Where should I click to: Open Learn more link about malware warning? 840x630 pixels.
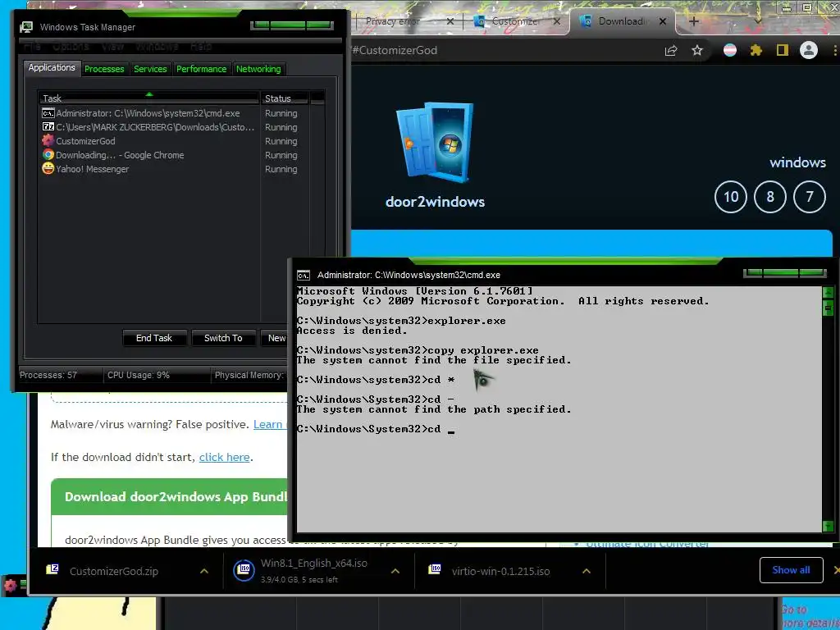coord(268,424)
